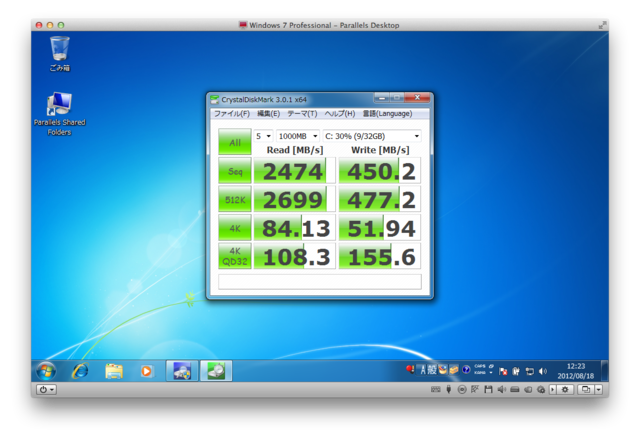Click the Seq read result 2474
The image size is (640, 441).
coord(294,171)
